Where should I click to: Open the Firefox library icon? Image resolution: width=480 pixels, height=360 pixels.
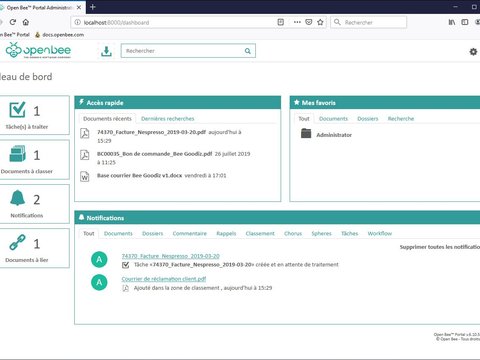pos(452,22)
